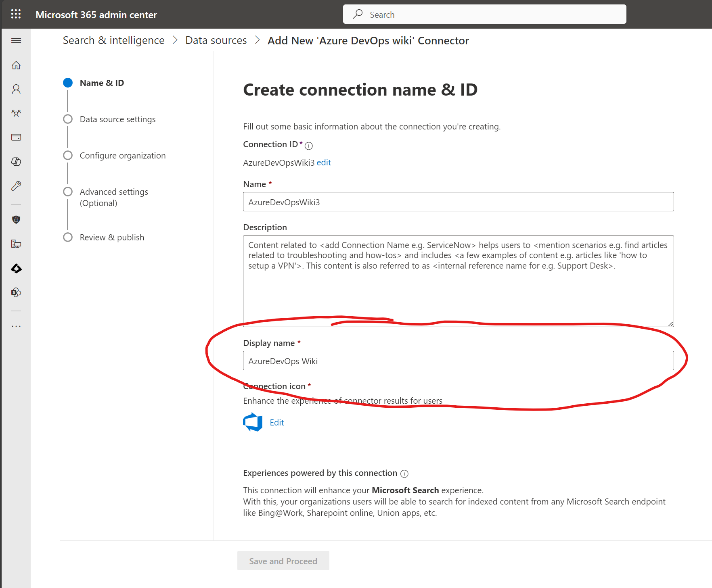The width and height of the screenshot is (712, 588).
Task: Edit the Connection ID link
Action: (x=324, y=163)
